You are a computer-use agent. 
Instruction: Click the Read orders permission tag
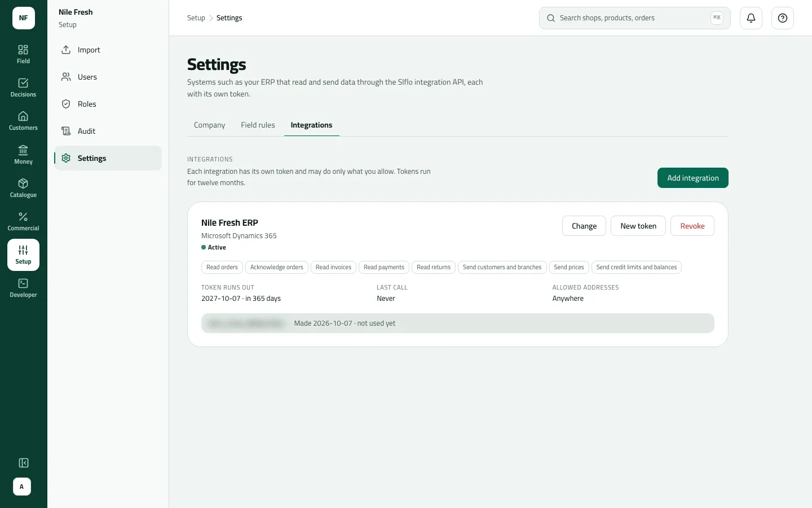[222, 267]
